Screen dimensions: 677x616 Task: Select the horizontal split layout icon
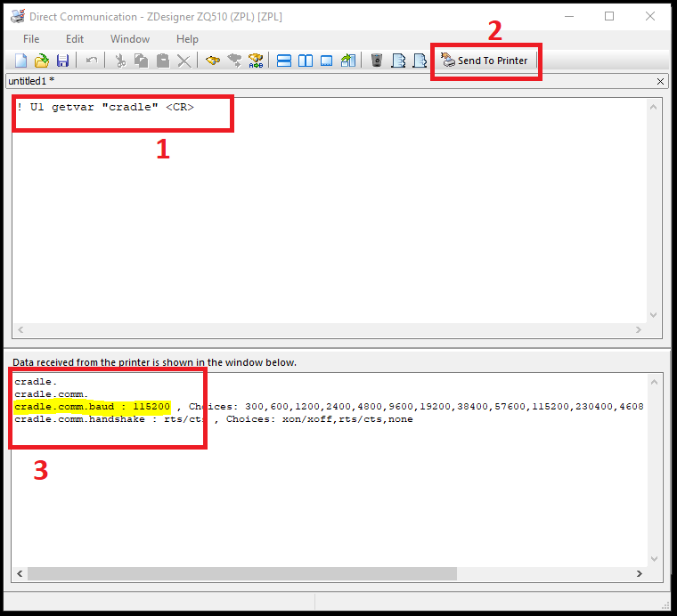(x=284, y=61)
